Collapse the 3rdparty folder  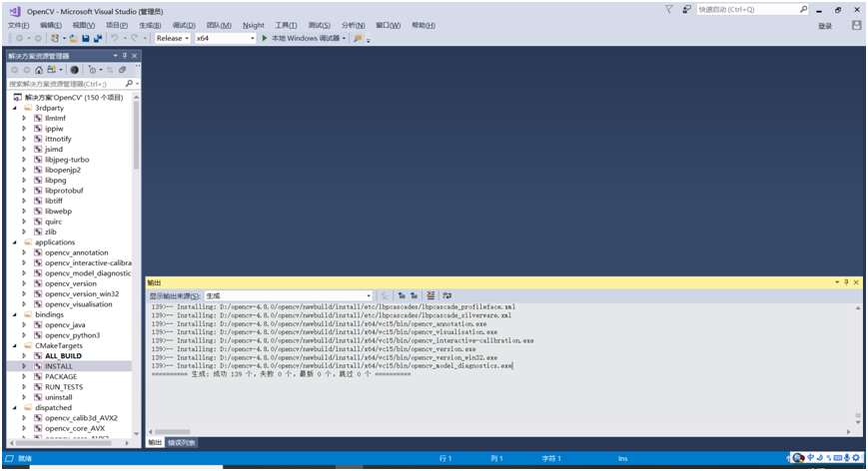(x=15, y=108)
